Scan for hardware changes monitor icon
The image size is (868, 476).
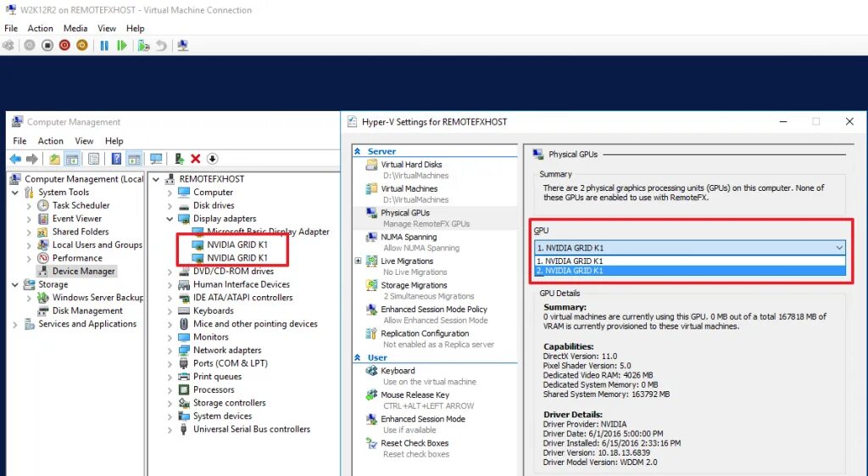point(156,159)
